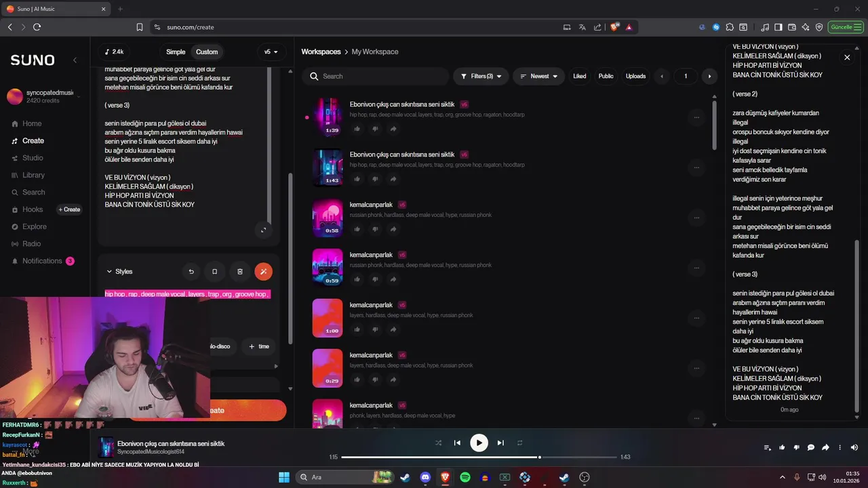The image size is (868, 488).
Task: Open player bar more options menu
Action: 840,447
